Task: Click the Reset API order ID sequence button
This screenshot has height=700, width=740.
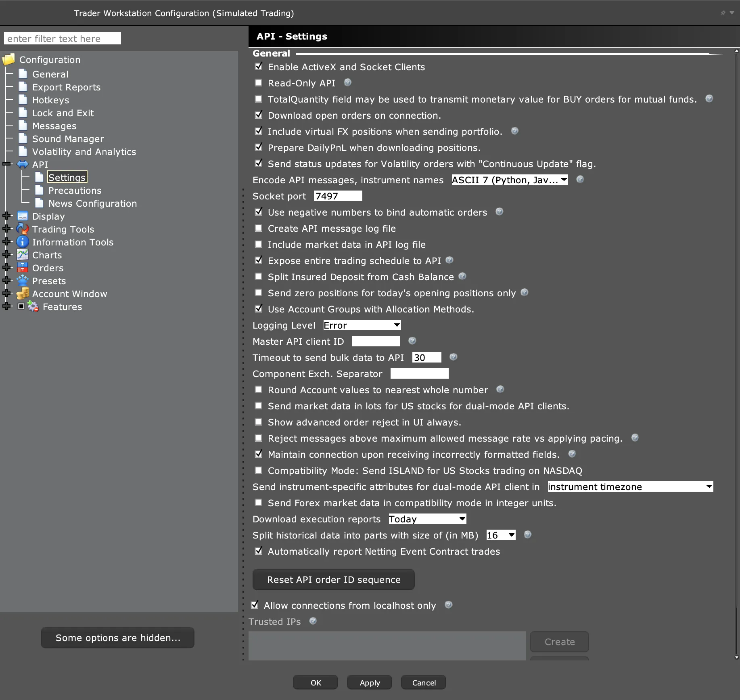Action: (333, 579)
